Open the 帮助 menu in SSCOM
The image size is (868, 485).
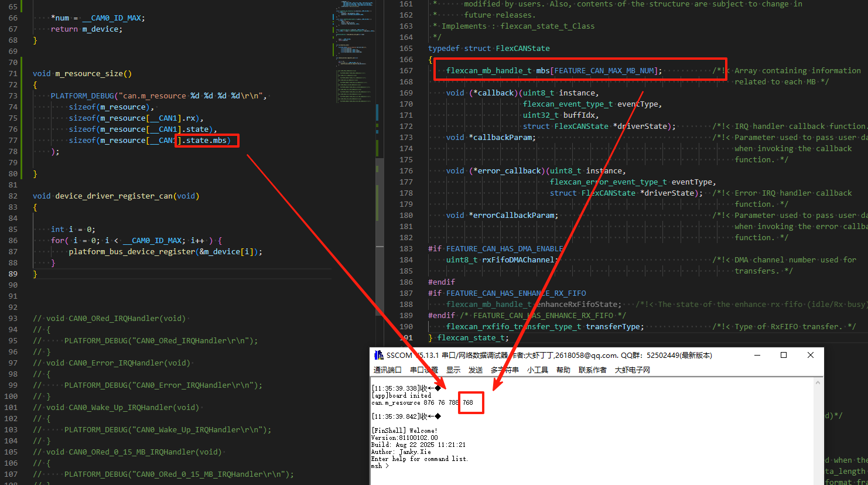563,370
